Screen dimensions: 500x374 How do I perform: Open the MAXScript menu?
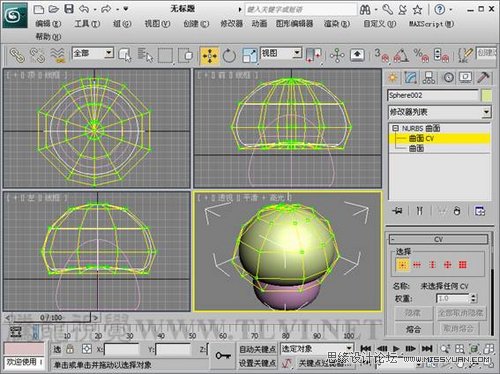point(431,24)
